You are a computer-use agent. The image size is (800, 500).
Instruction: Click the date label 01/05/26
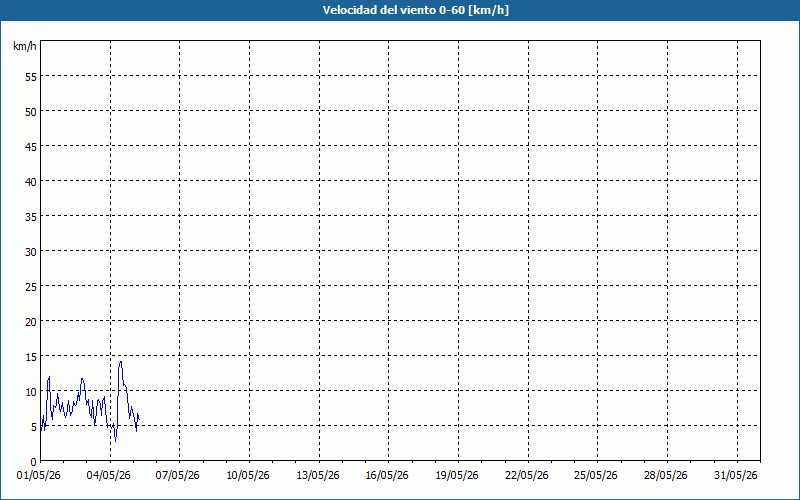tap(39, 476)
